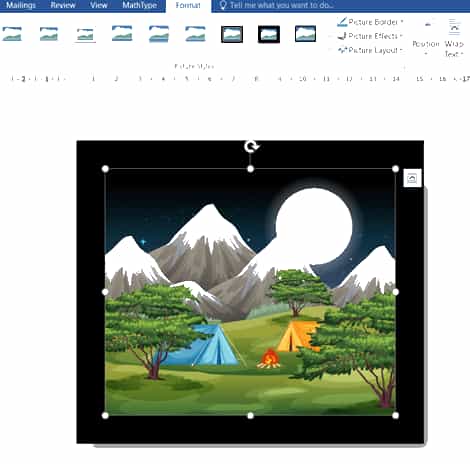Click the Layout Options icon beside picture
This screenshot has height=464, width=470.
click(412, 178)
